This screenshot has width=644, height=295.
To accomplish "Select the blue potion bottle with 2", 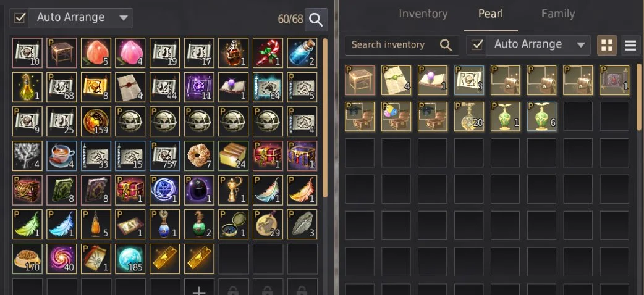I will click(302, 52).
